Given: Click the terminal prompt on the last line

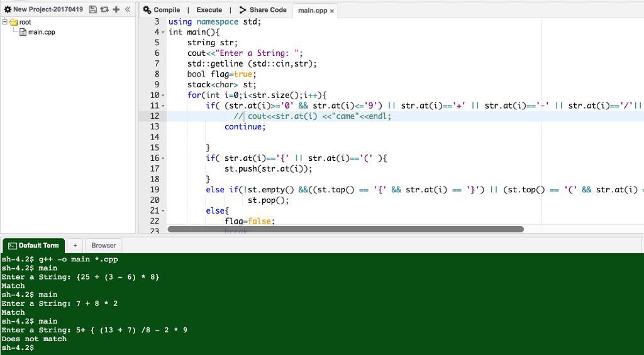Looking at the screenshot, I should (18, 347).
